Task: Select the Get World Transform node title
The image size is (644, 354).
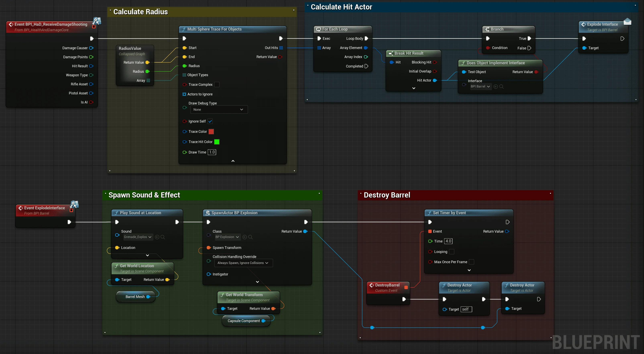Action: point(248,297)
